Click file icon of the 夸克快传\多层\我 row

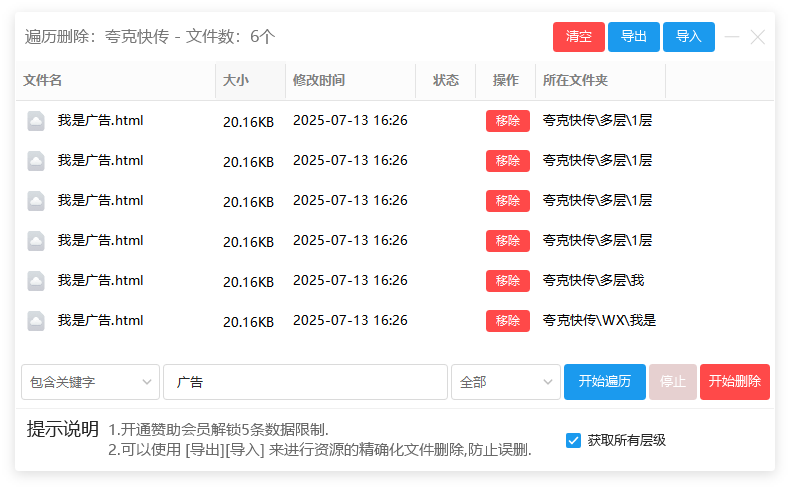[36, 281]
